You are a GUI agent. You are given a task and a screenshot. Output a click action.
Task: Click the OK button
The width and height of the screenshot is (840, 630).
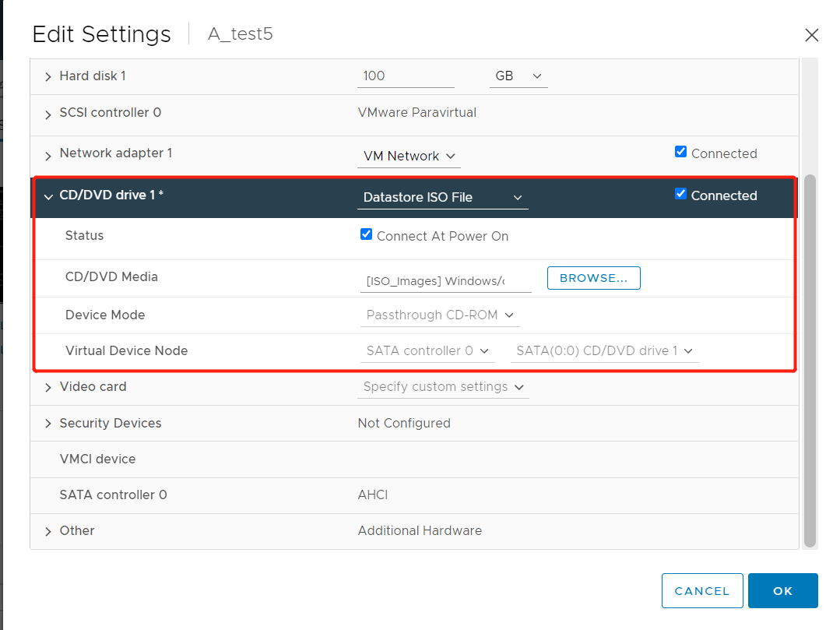[782, 590]
